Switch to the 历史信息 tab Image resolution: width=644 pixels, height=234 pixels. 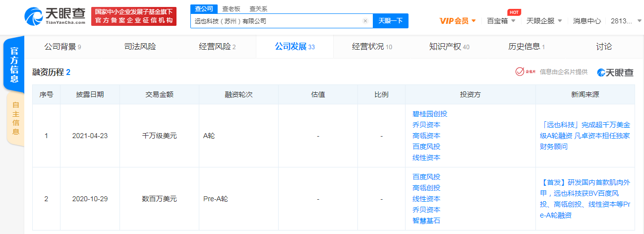coord(527,47)
